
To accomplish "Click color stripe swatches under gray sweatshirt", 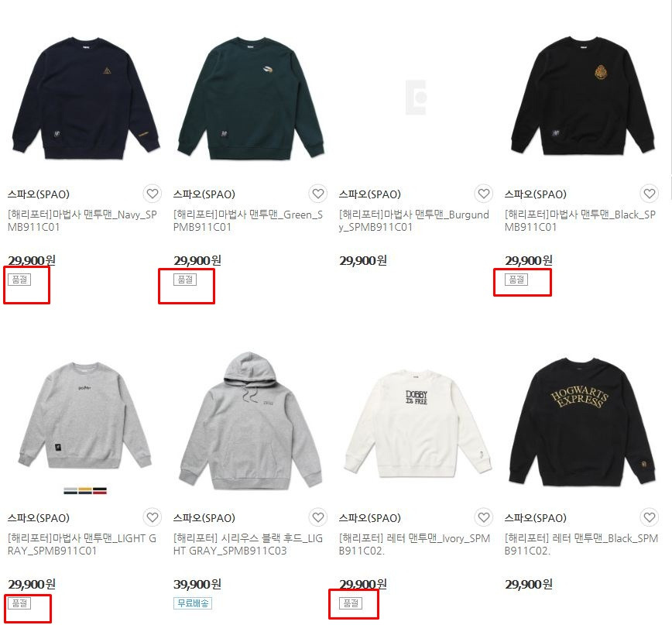I will coord(85,490).
